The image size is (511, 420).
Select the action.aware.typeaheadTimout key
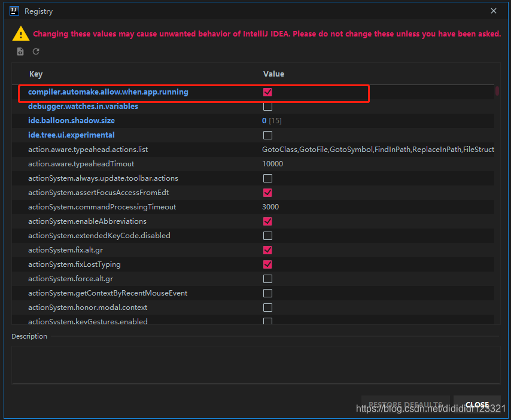point(81,164)
